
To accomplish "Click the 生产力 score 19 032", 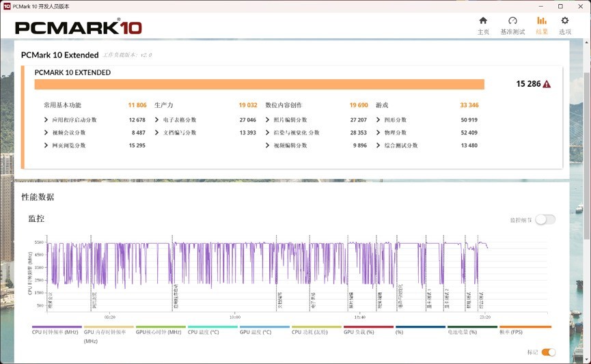I will [x=247, y=105].
